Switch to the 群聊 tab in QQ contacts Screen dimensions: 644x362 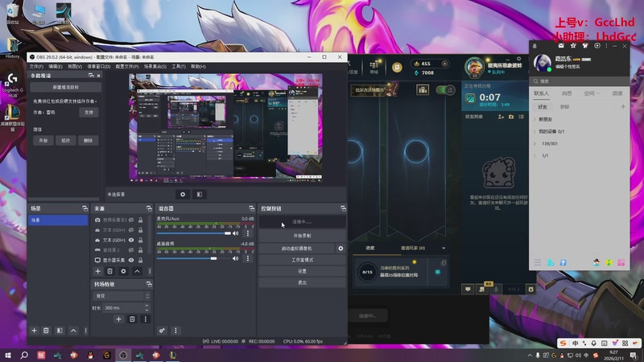coord(565,107)
